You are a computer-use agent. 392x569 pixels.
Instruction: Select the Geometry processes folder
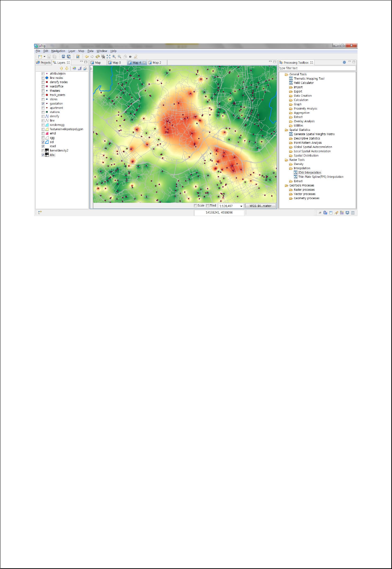(x=306, y=198)
